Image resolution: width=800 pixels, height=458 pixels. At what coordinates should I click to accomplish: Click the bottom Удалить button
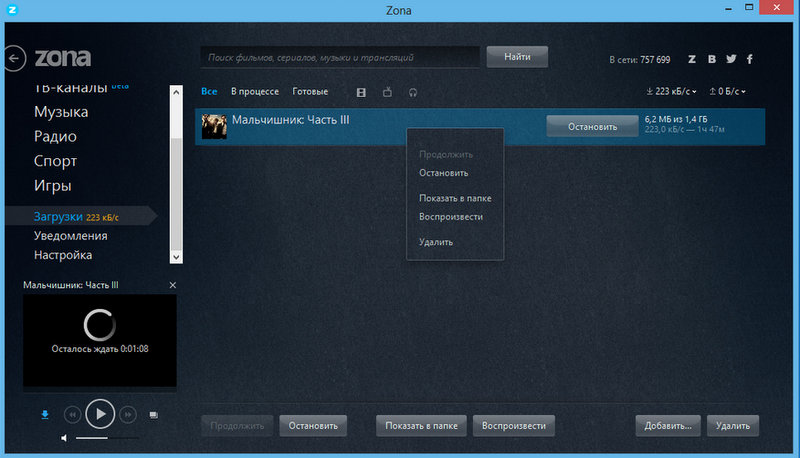tap(733, 426)
